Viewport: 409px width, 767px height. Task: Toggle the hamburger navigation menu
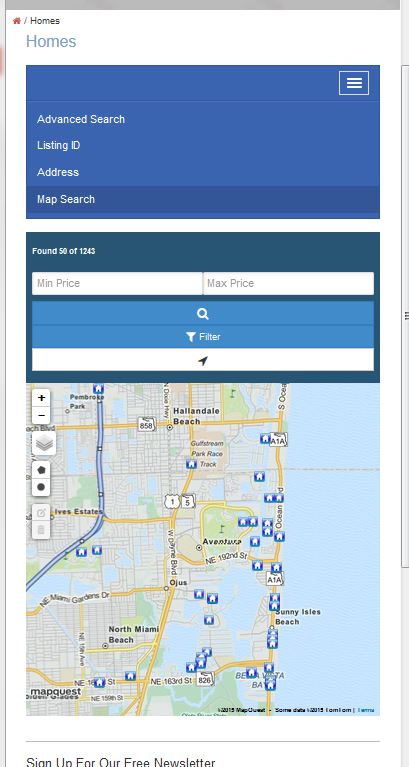pos(354,83)
